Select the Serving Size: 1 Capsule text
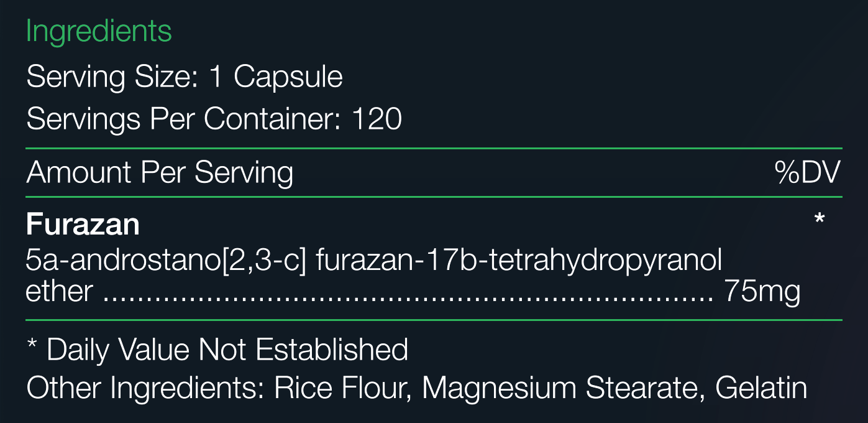This screenshot has height=423, width=868. coord(185,77)
